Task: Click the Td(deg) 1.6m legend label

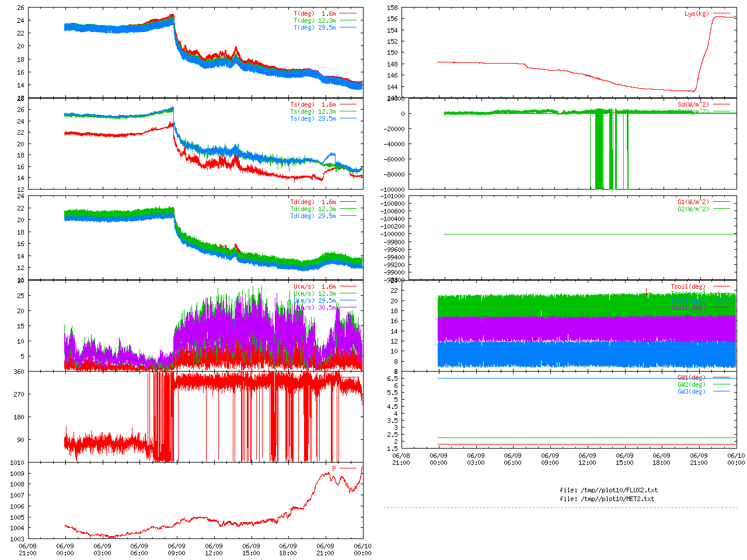Action: [313, 202]
